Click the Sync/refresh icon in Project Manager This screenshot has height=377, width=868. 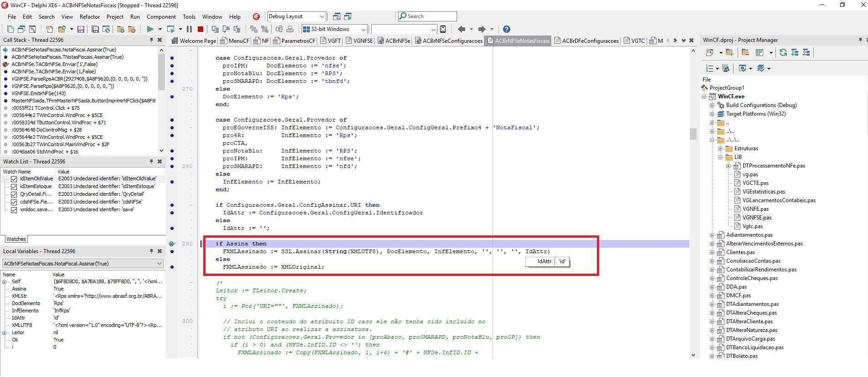[783, 52]
